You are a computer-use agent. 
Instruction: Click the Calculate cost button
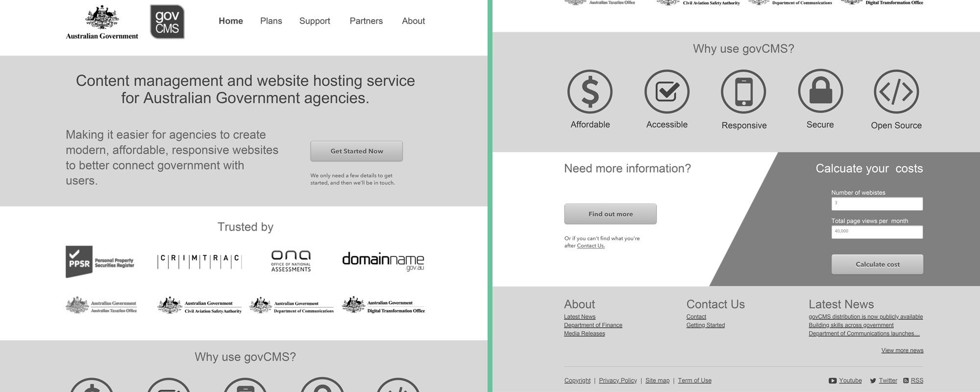[877, 264]
